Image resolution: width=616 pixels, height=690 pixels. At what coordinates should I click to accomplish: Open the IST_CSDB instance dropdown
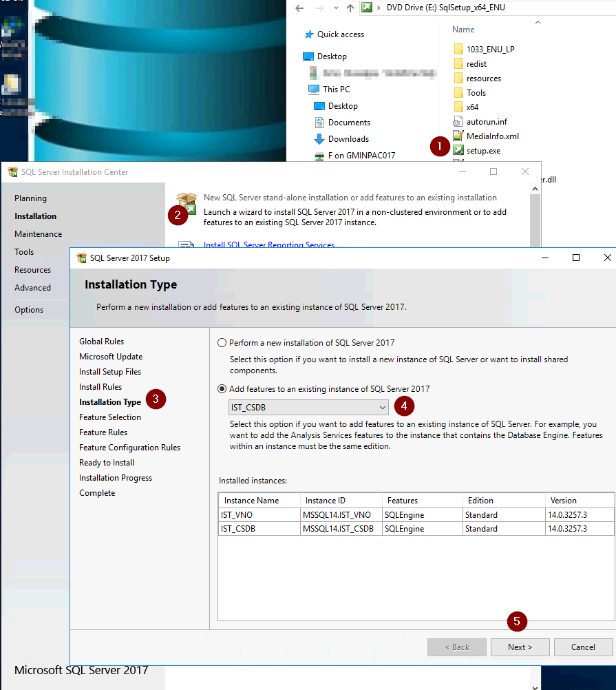pos(383,406)
